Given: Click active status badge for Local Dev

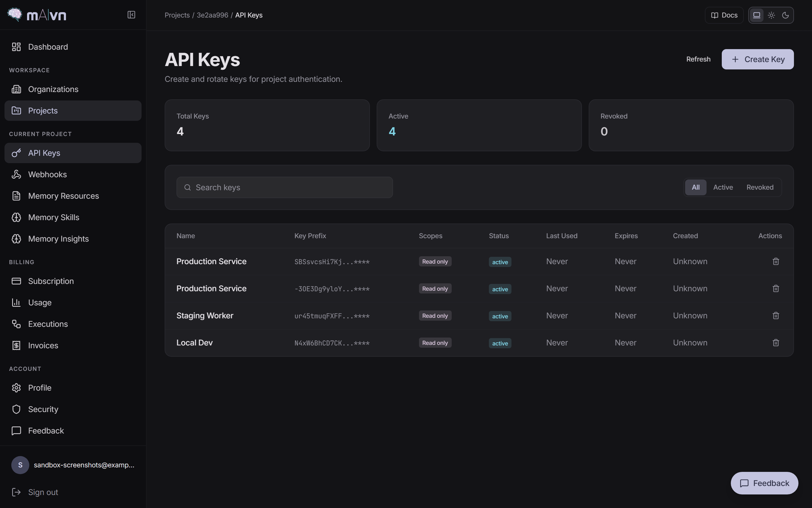Looking at the screenshot, I should pyautogui.click(x=500, y=343).
